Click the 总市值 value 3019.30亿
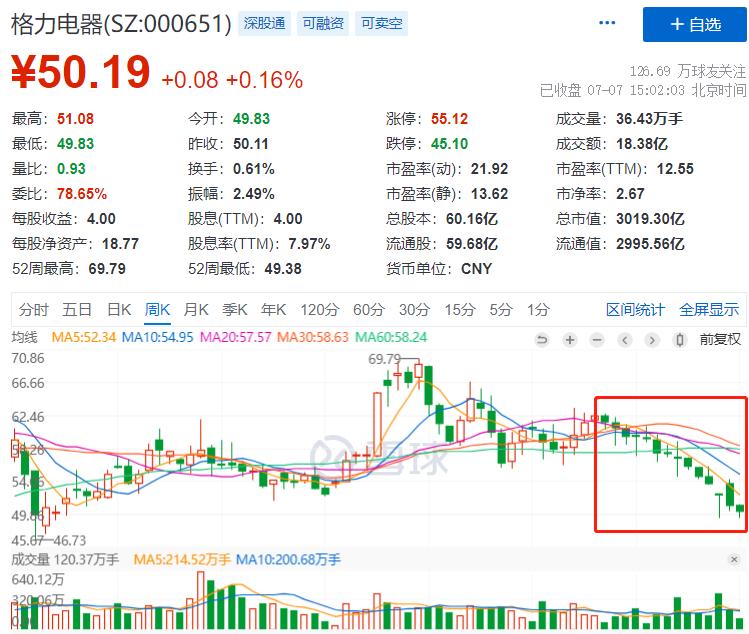 tap(650, 219)
